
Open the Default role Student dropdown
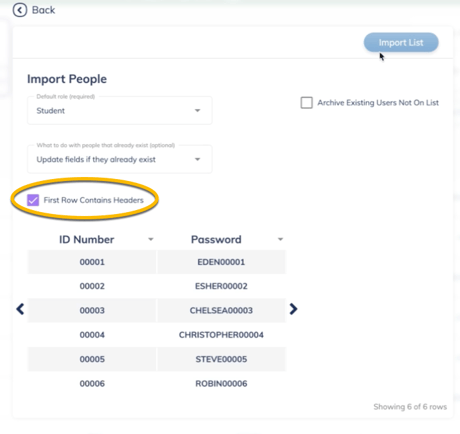120,111
